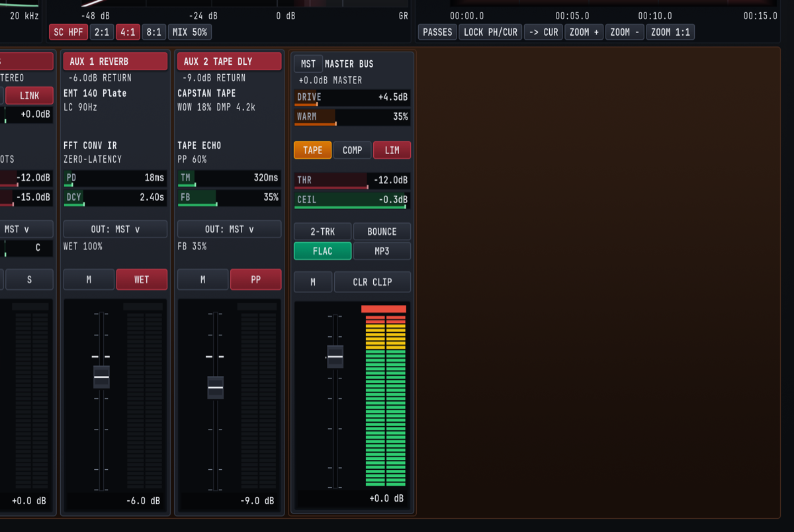794x532 pixels.
Task: Click the MIX 50% button
Action: [190, 32]
